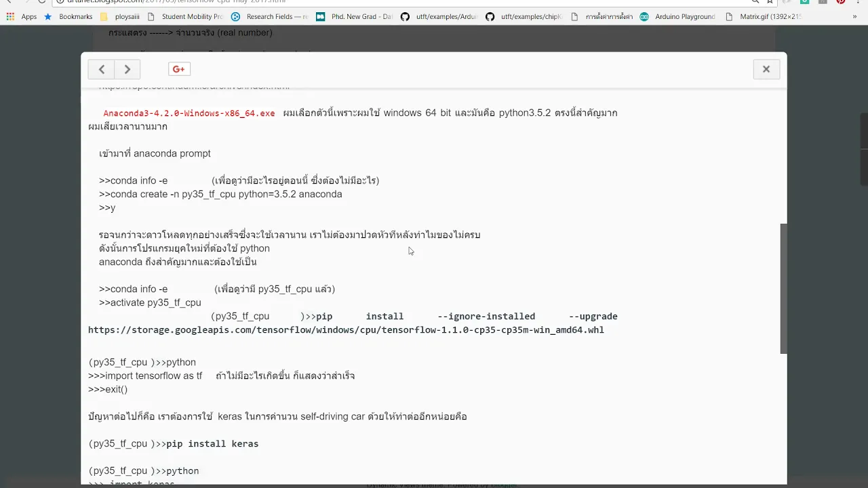868x488 pixels.
Task: Click the Anaconda3-4.2.0-Windows-x86_64.exe red text
Action: (189, 113)
